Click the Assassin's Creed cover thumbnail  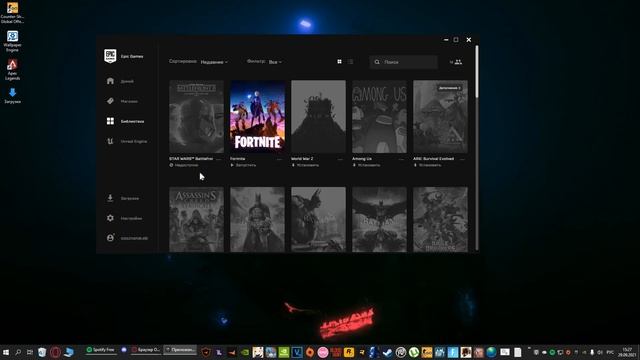pyautogui.click(x=196, y=220)
